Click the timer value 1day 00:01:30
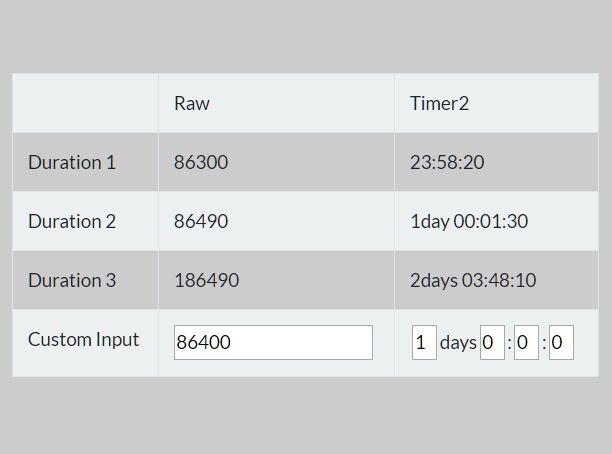The width and height of the screenshot is (612, 454). pos(469,221)
